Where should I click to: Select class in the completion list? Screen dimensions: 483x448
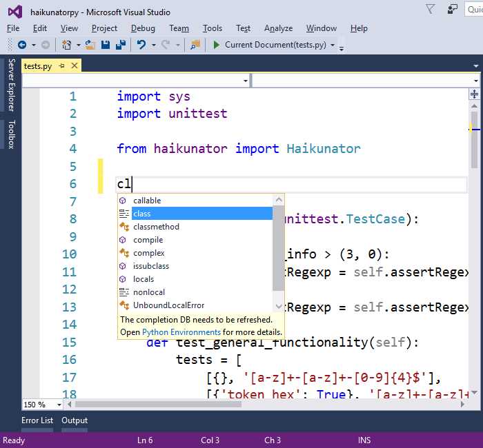(x=195, y=214)
